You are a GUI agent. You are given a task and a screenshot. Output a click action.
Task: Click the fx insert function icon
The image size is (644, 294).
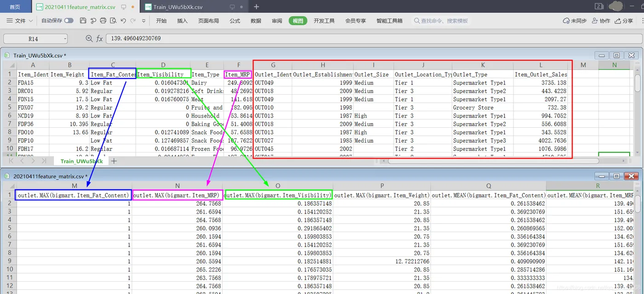pyautogui.click(x=99, y=39)
